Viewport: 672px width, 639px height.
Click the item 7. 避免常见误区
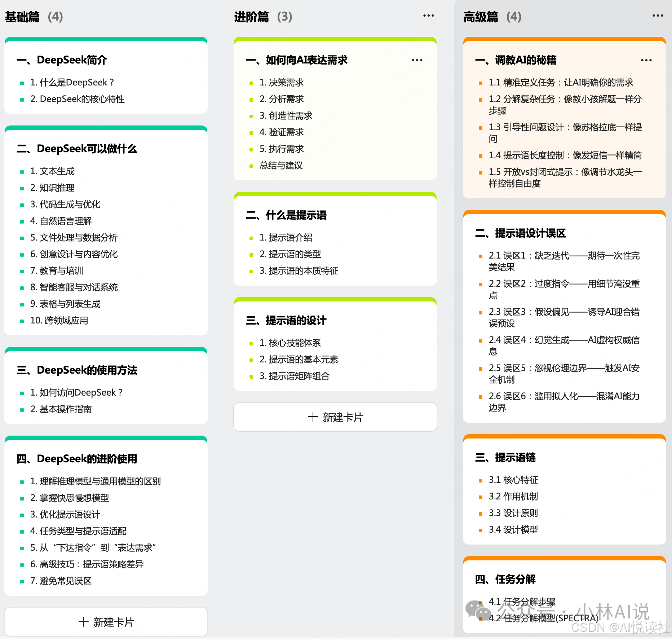61,581
